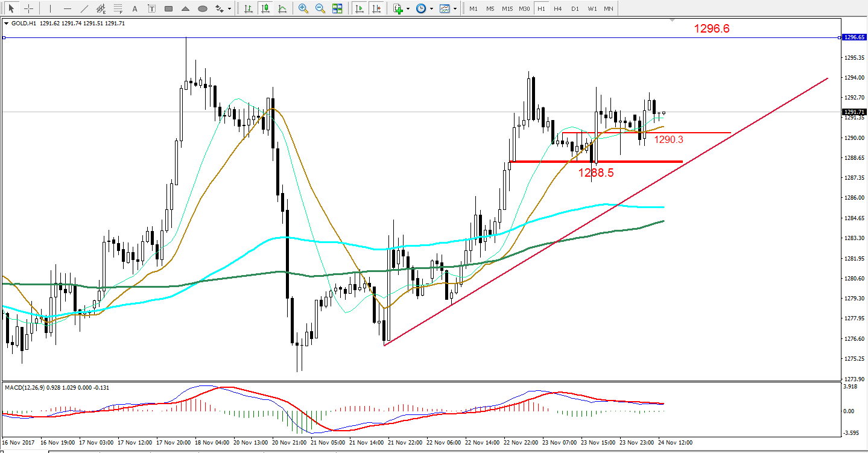
Task: Select the Rectangle shape tool
Action: 169,9
